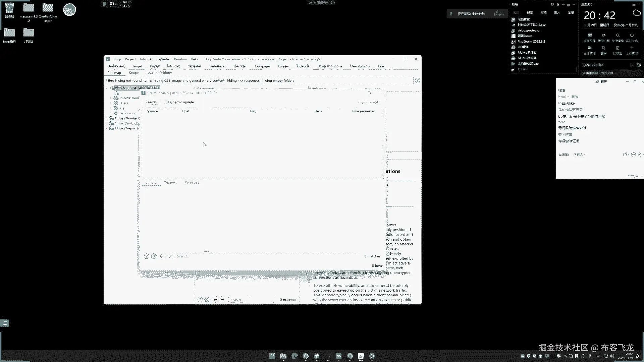Expand the https://hunter site node
The image size is (644, 362).
pyautogui.click(x=106, y=118)
